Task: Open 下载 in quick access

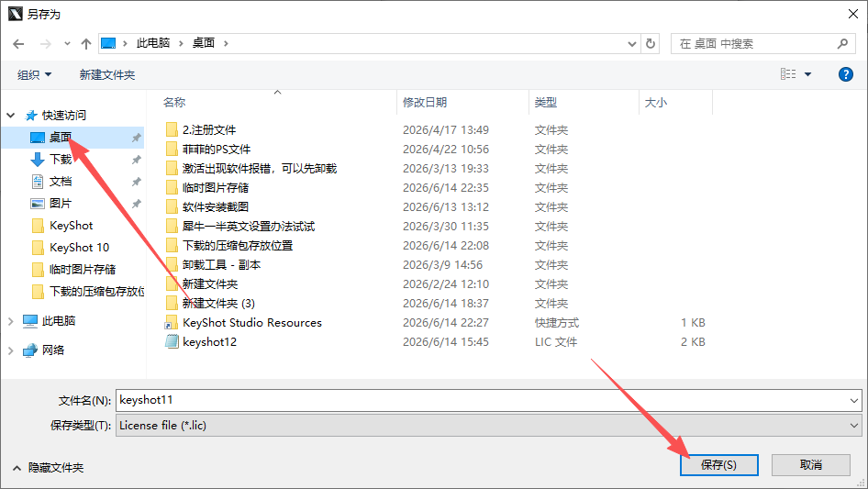Action: 61,160
